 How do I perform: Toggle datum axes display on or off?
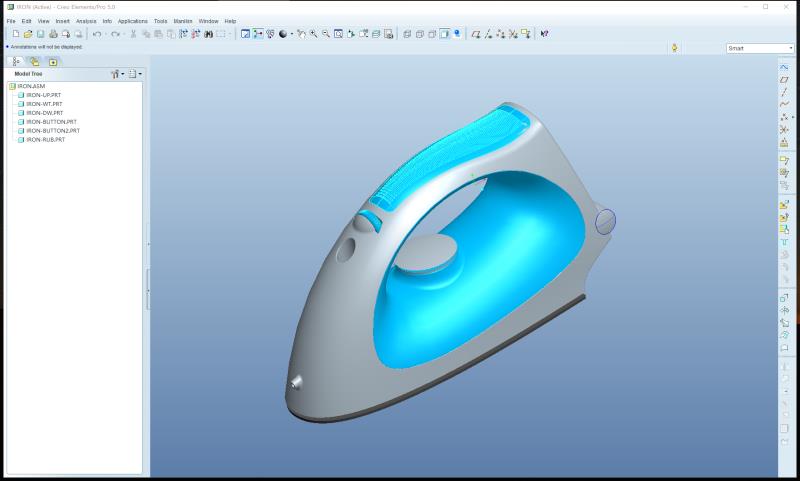point(488,34)
